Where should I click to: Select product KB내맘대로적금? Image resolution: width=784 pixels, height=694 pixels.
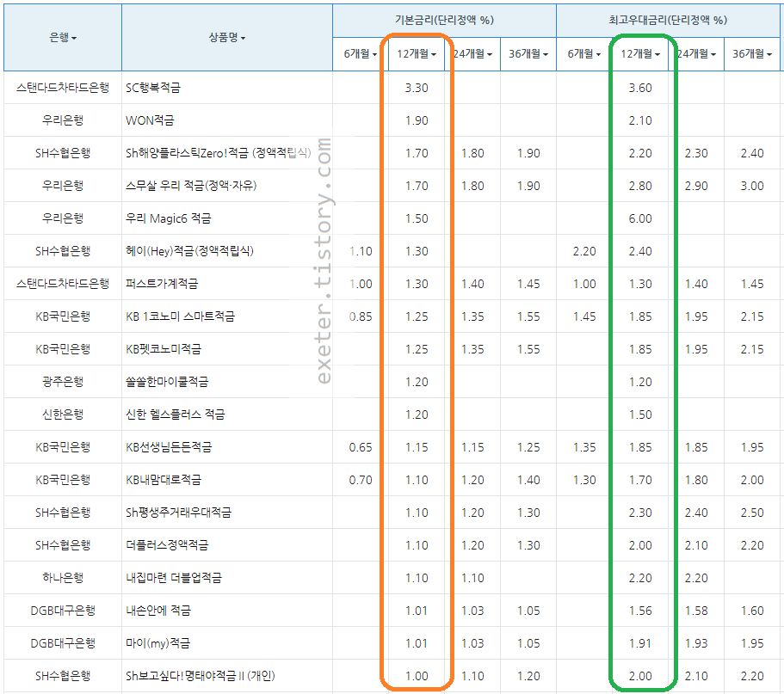[164, 480]
